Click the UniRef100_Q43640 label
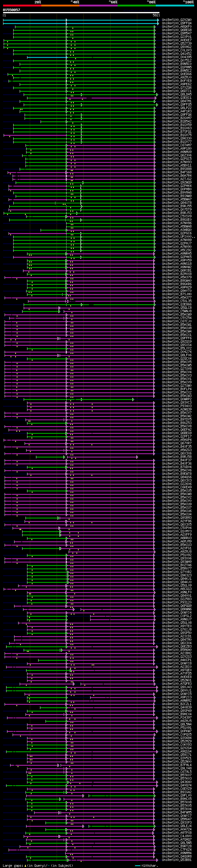This screenshot has width=197, height=868. [x=177, y=782]
